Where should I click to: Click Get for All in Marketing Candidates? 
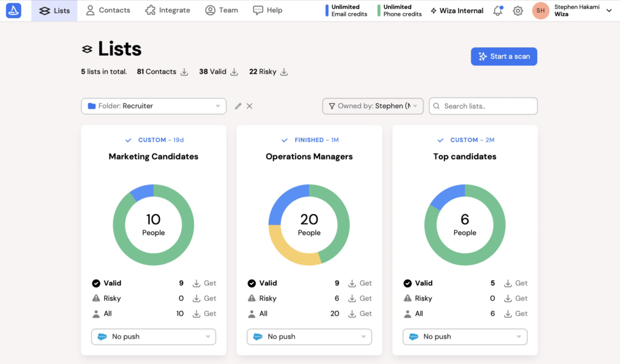210,313
